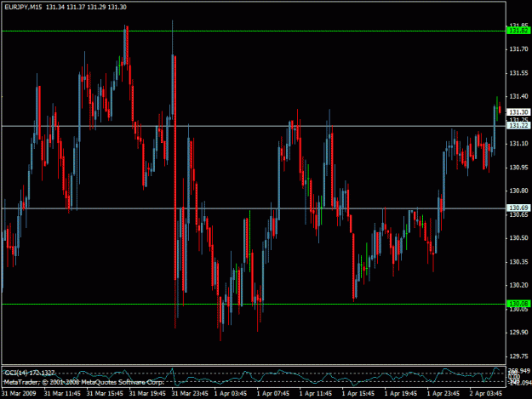532x399 pixels.
Task: Click the 131.70 price scale value
Action: [518, 49]
